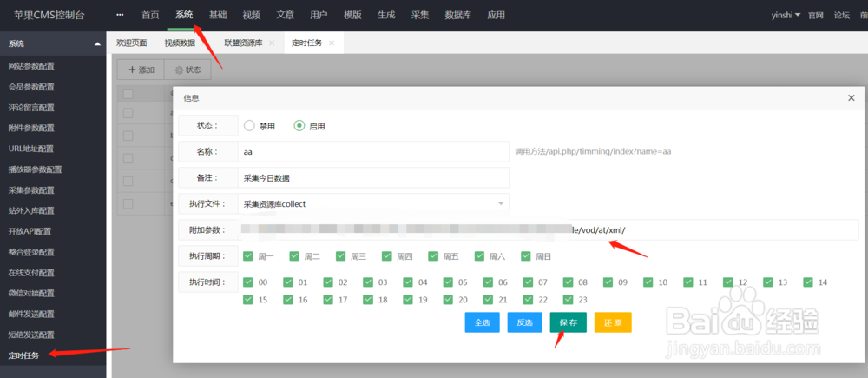Toggle the 周五 checkbox
The height and width of the screenshot is (378, 868).
[433, 256]
